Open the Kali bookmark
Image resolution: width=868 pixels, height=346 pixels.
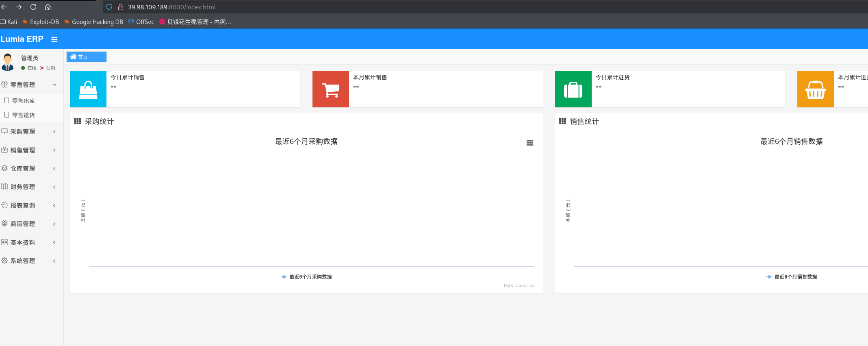coord(9,22)
